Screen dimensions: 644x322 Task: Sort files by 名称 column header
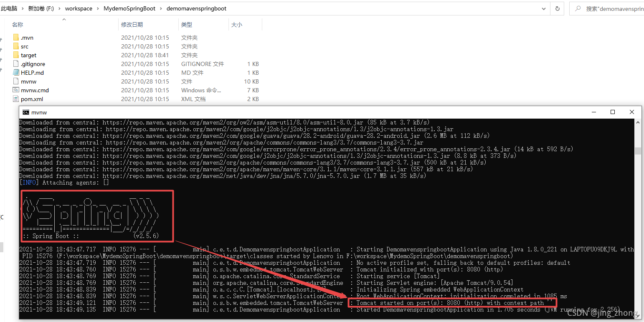pyautogui.click(x=18, y=25)
